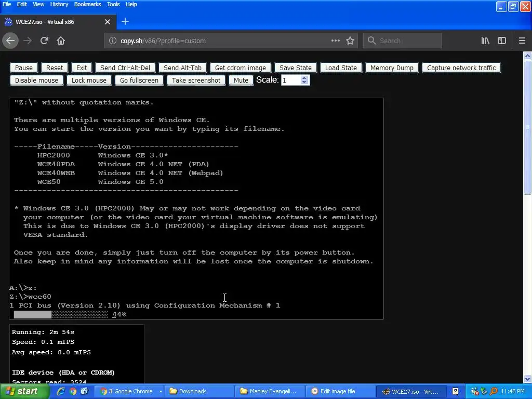
Task: Expand the 3 Google Chrome taskbar group arrow
Action: 161,391
